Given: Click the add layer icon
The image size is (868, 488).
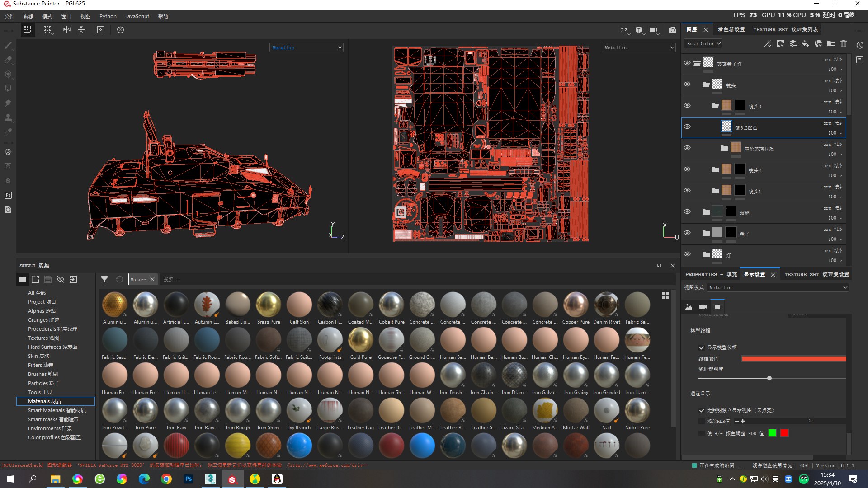Looking at the screenshot, I should (x=793, y=44).
